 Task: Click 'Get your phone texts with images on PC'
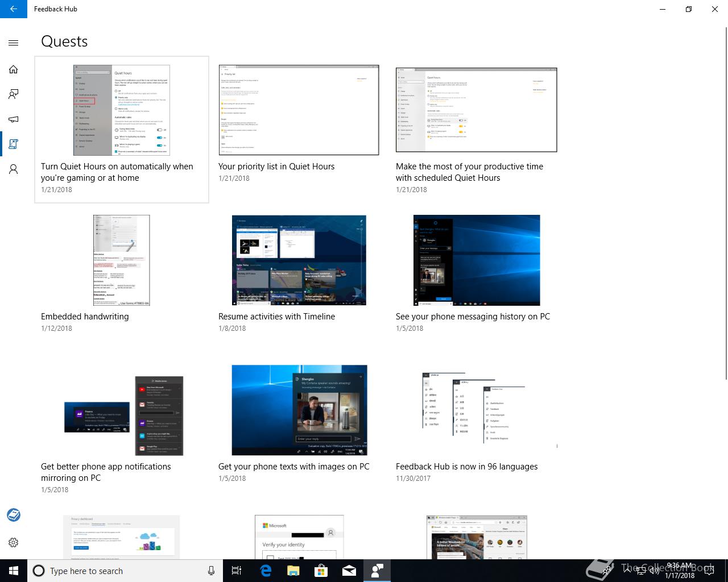coord(294,467)
